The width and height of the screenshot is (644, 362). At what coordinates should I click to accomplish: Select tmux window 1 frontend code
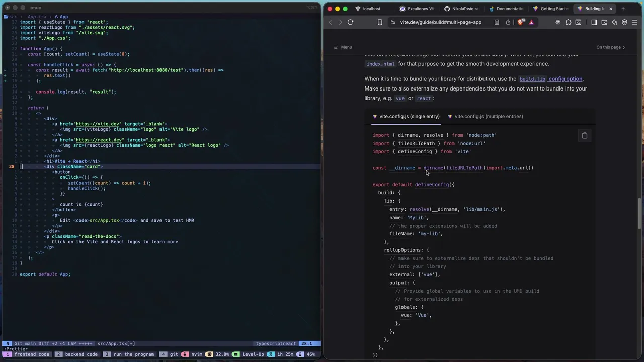coord(27,354)
